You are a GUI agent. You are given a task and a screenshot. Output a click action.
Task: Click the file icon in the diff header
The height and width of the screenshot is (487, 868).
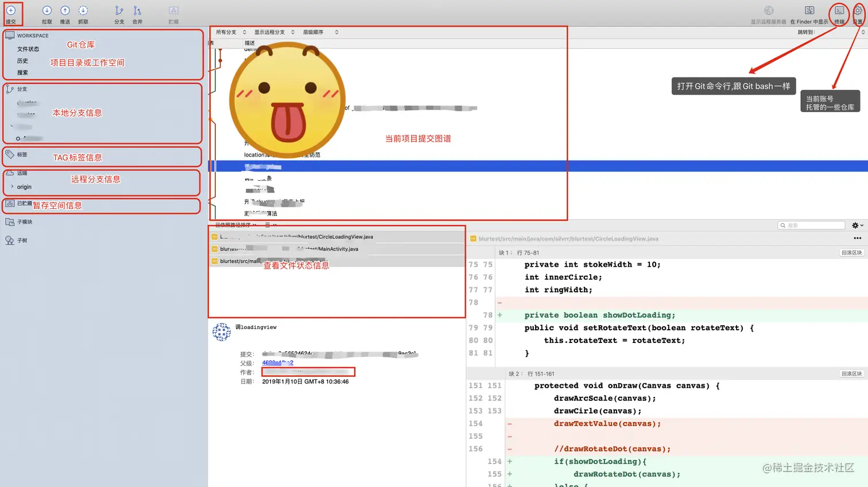tap(473, 239)
